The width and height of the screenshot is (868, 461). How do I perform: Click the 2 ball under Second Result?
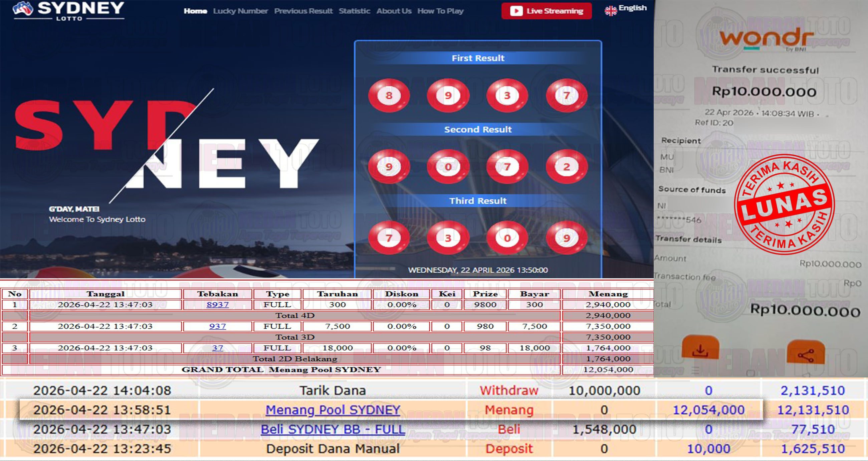(567, 167)
